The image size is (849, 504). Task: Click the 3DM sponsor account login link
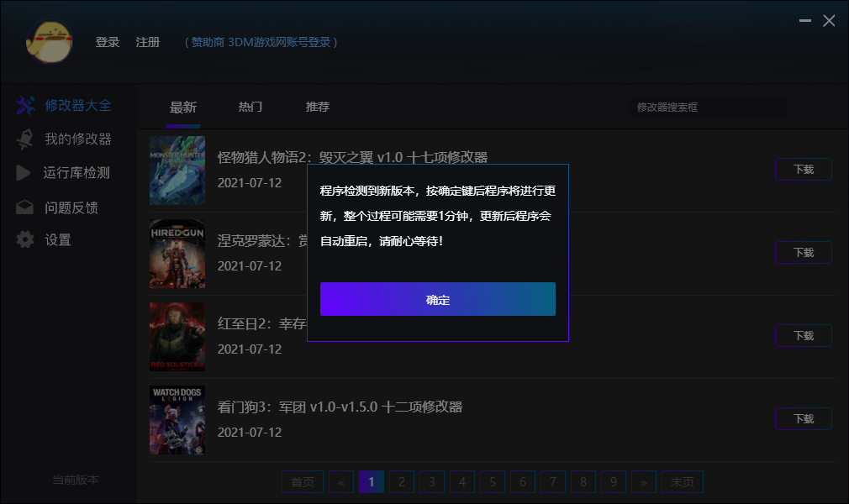(261, 42)
